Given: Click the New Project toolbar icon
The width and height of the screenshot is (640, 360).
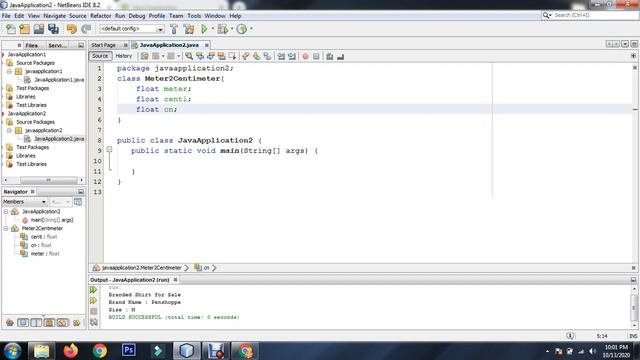Looking at the screenshot, I should pyautogui.click(x=24, y=29).
